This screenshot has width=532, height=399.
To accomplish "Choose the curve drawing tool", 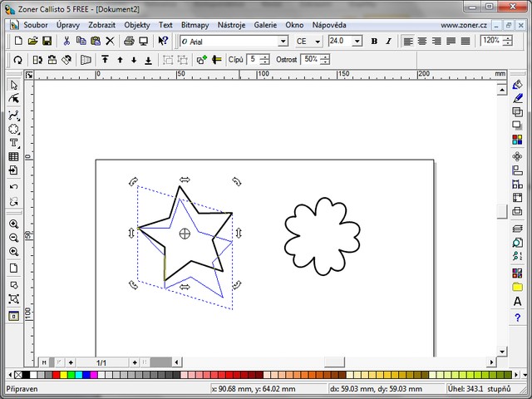I will 13,115.
